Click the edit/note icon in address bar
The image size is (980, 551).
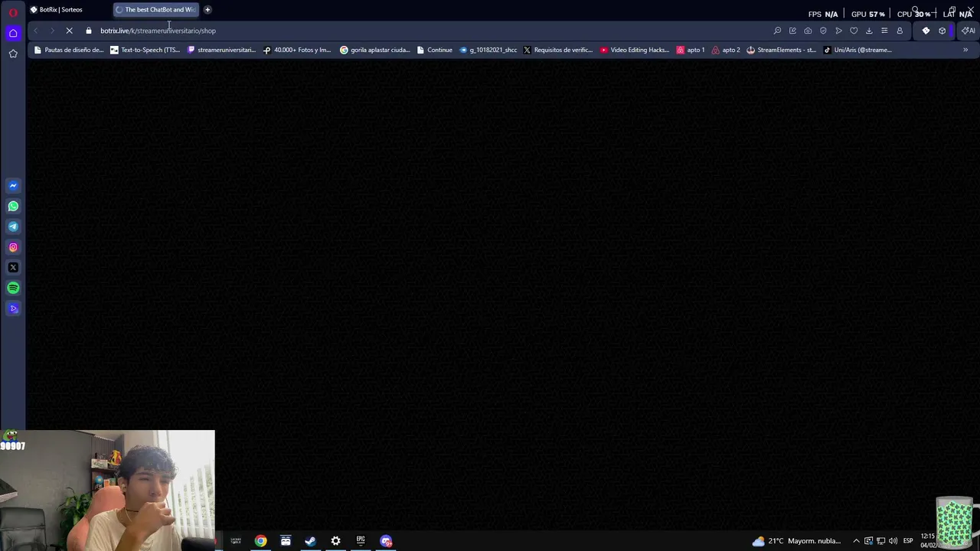[792, 31]
